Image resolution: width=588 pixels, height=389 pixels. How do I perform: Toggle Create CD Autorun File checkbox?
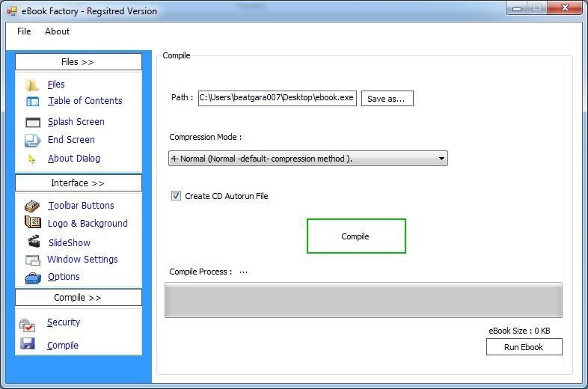click(176, 196)
